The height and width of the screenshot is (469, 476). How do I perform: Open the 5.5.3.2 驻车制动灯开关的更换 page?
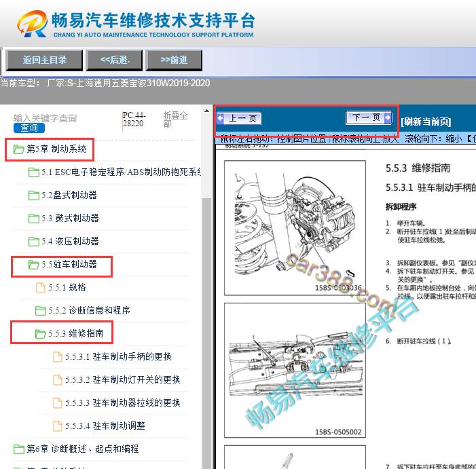click(123, 379)
